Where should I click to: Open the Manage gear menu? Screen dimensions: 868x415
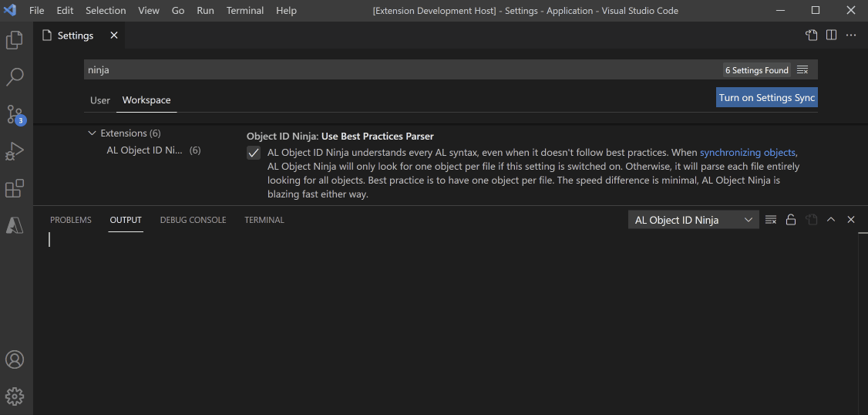tap(15, 396)
